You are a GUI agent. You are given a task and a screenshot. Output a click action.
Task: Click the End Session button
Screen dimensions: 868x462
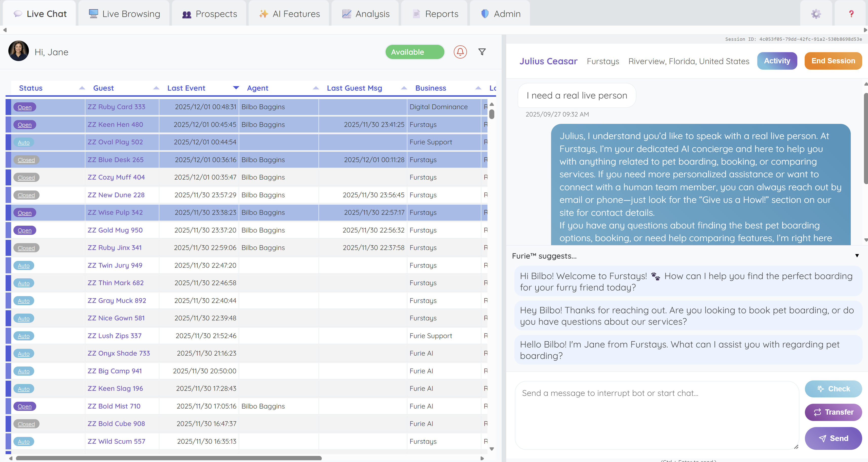coord(833,61)
